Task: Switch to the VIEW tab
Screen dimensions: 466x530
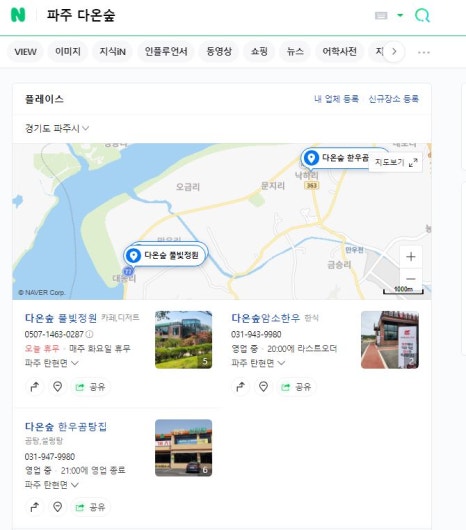Action: [x=25, y=52]
